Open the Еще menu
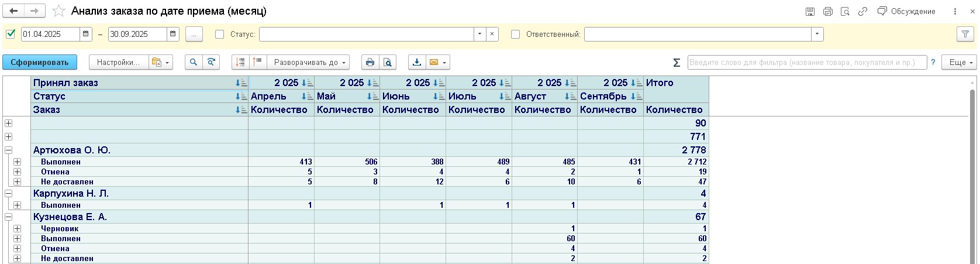Screen dimensions: 980x264 click(x=959, y=63)
